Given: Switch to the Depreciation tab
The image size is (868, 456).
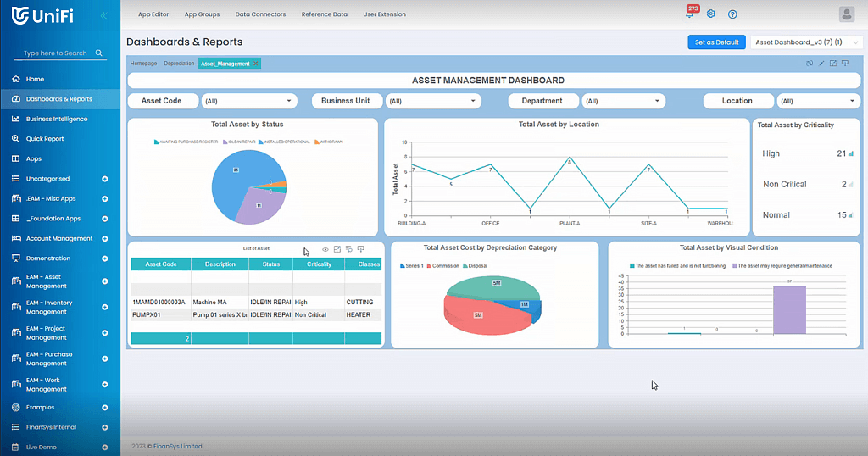Looking at the screenshot, I should point(178,64).
